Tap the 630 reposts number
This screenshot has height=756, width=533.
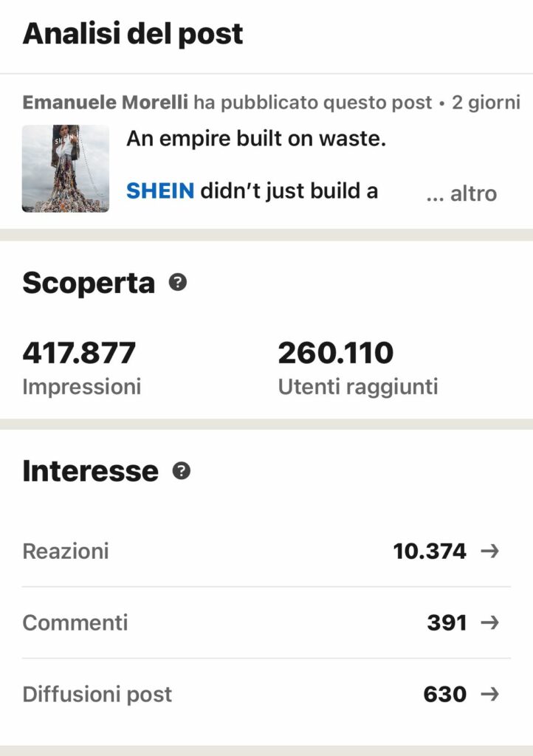tap(445, 694)
